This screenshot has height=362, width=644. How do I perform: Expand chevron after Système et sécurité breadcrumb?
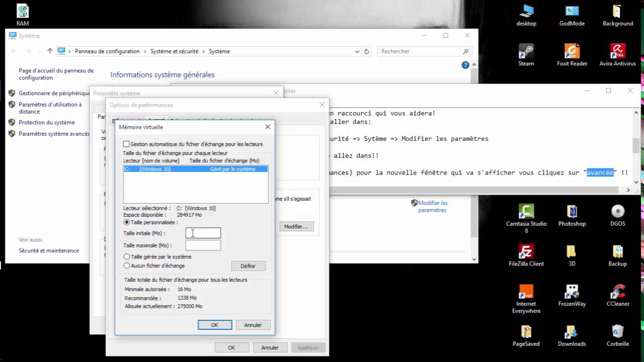point(204,51)
